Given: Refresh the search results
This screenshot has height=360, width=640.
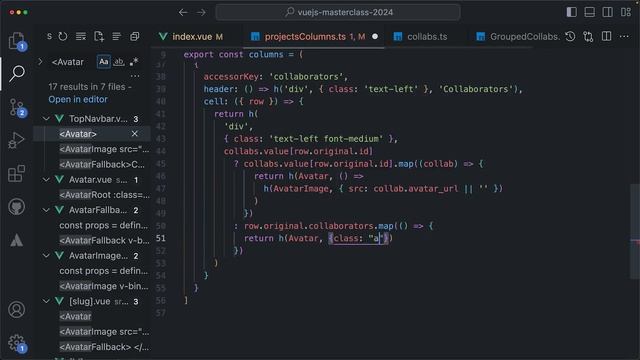Looking at the screenshot, I should coord(63,37).
